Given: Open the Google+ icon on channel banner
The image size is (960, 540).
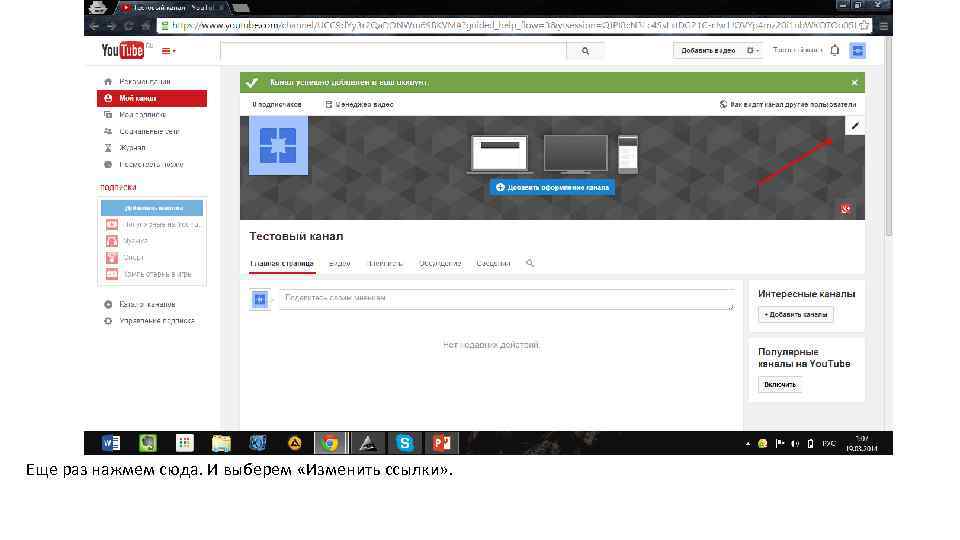Looking at the screenshot, I should click(x=846, y=209).
